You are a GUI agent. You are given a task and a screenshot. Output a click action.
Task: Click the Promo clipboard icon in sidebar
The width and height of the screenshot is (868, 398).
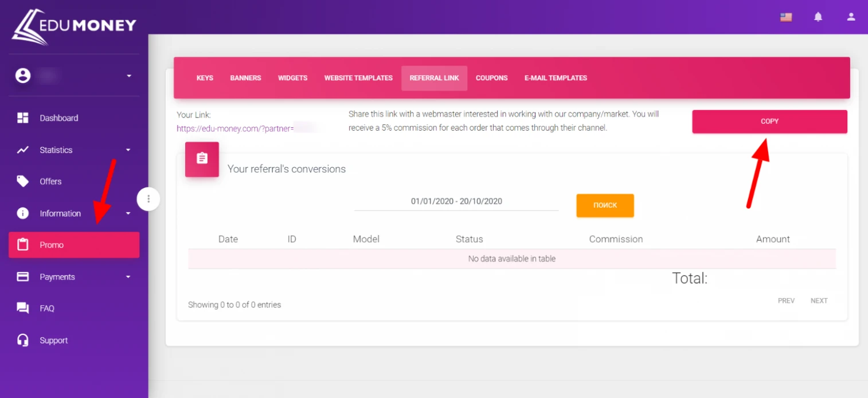23,245
